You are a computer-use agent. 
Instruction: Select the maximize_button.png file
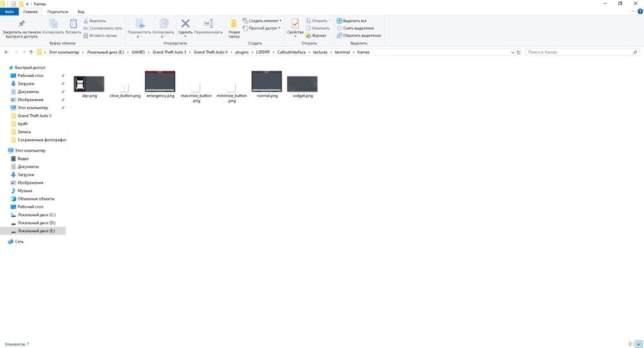tap(196, 92)
